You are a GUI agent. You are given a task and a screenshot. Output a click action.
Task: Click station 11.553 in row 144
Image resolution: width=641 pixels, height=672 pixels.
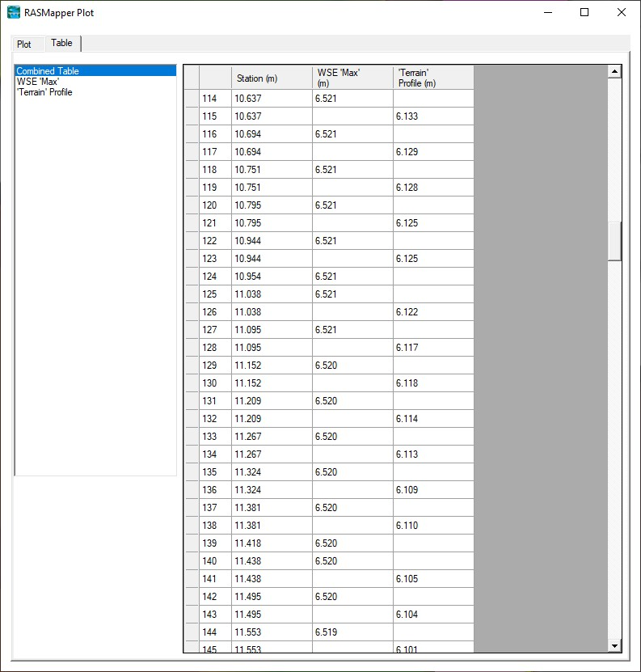click(x=272, y=632)
